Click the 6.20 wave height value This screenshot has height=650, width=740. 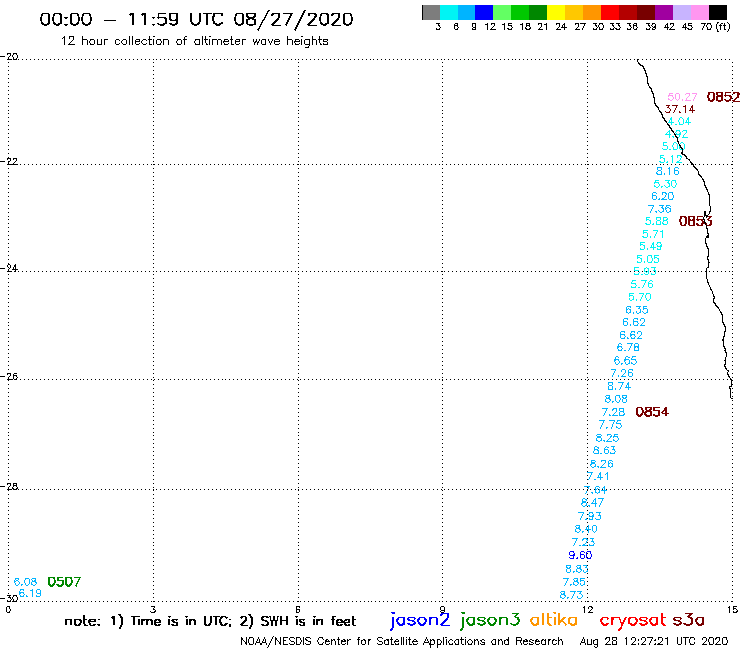click(663, 196)
